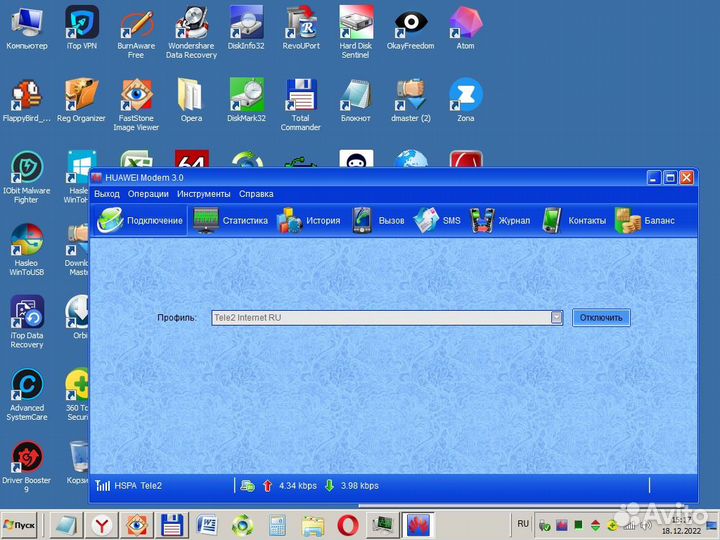Open the Opera browser in the taskbar

click(x=346, y=524)
